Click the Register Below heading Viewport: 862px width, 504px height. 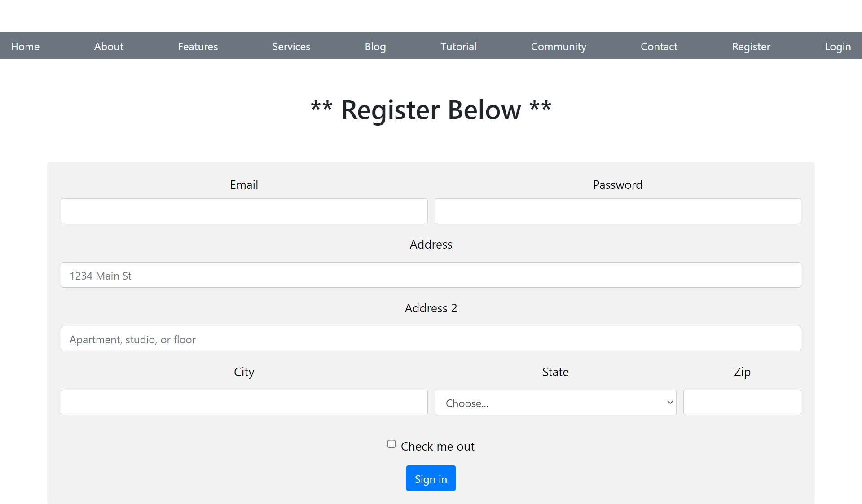(x=431, y=110)
